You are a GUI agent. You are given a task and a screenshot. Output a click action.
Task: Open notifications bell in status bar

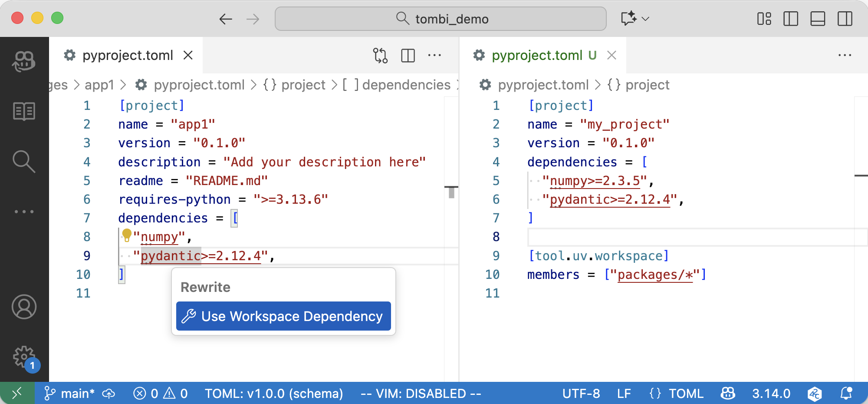click(x=846, y=394)
